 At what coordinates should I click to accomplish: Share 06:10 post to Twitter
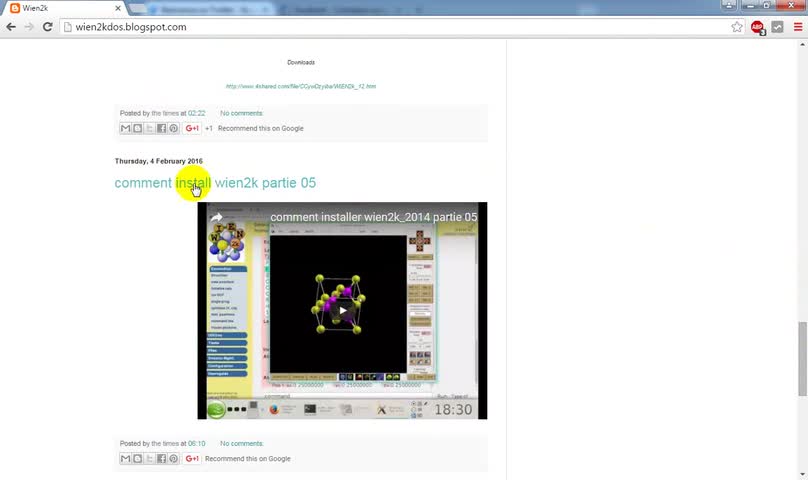[x=149, y=458]
